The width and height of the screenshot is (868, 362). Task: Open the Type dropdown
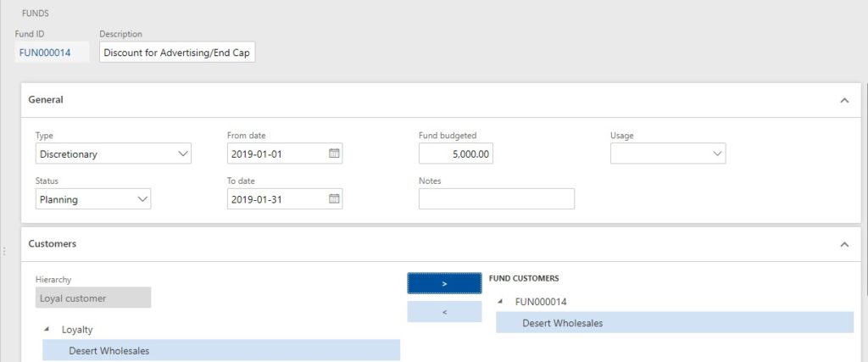(x=183, y=154)
